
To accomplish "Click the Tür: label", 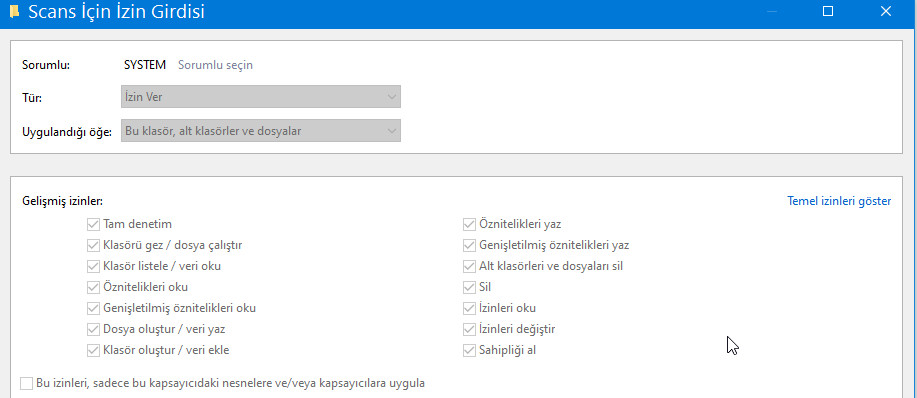I will click(x=32, y=98).
